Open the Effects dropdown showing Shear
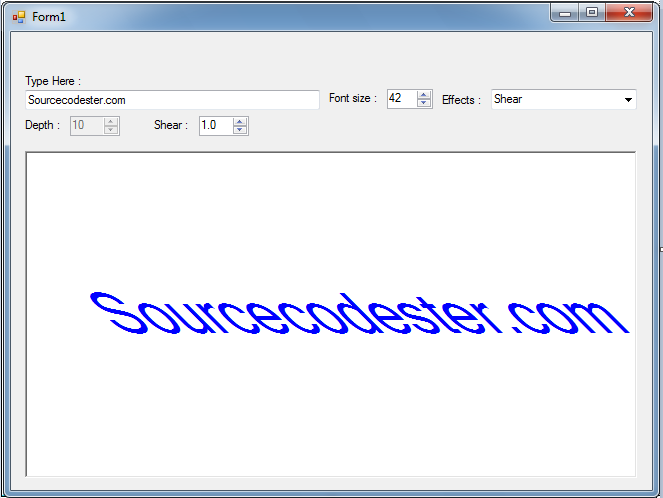 (564, 99)
